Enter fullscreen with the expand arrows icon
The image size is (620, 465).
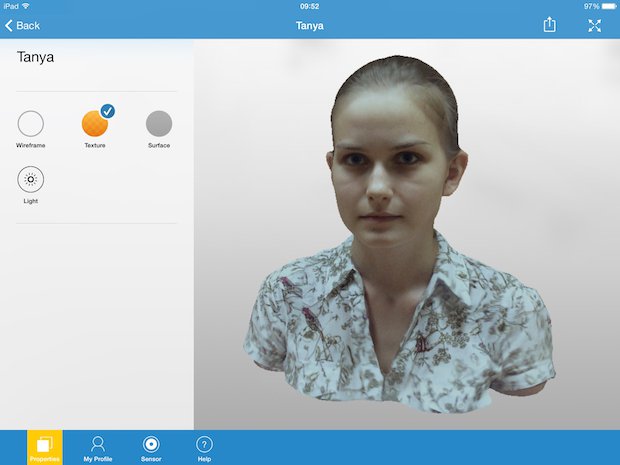tap(595, 25)
